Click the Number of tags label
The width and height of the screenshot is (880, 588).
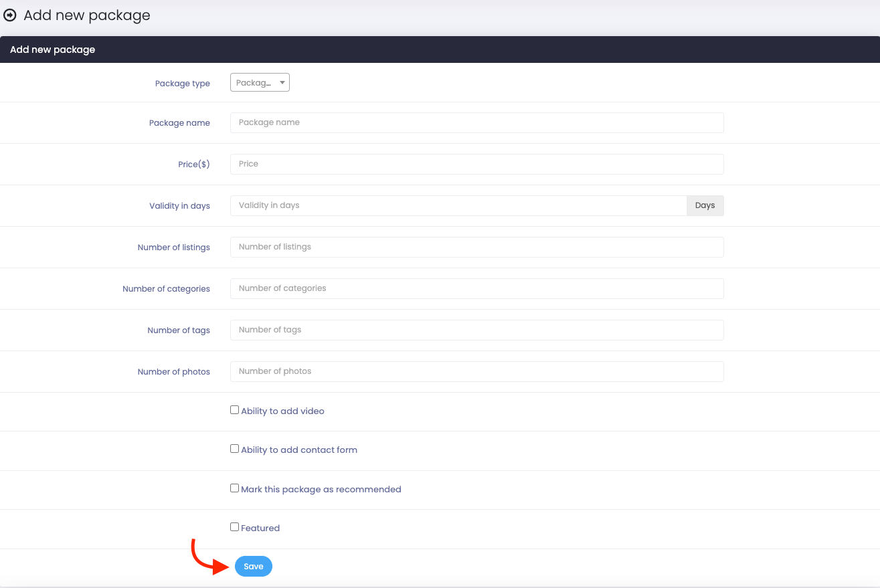pyautogui.click(x=179, y=330)
